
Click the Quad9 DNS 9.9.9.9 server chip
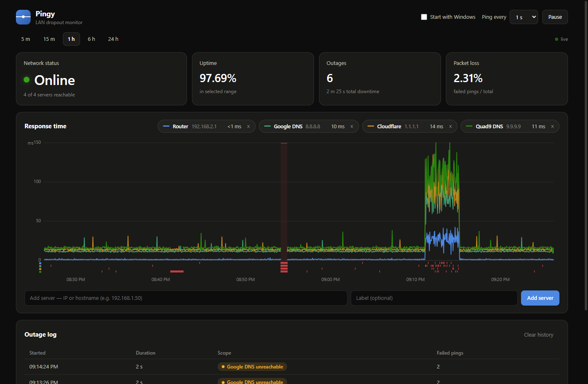(x=510, y=127)
